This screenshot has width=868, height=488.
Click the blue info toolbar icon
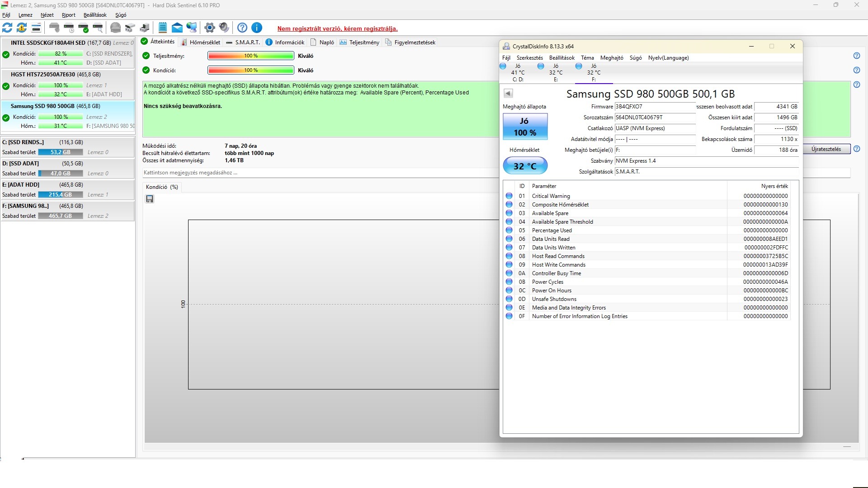point(257,28)
